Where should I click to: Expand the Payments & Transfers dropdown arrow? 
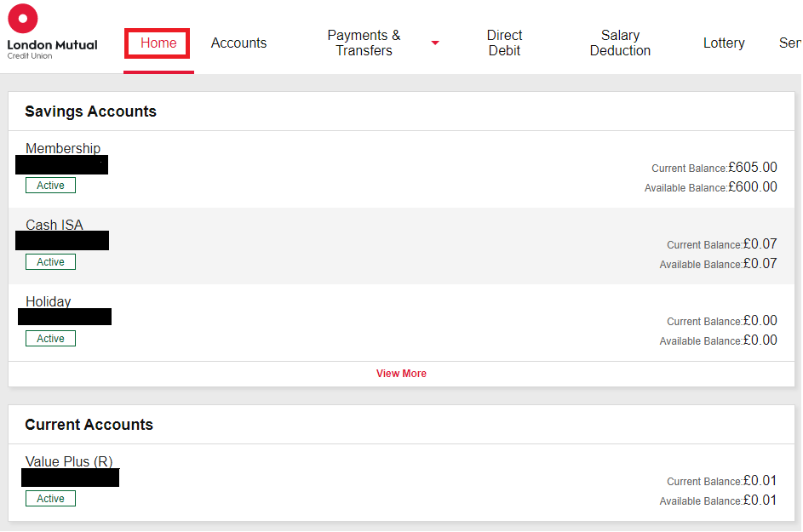435,43
